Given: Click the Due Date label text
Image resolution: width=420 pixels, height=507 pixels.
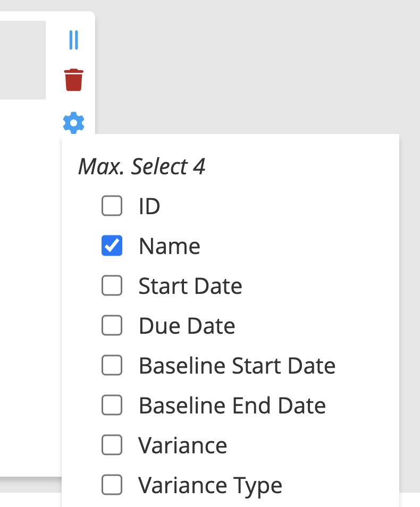Looking at the screenshot, I should tap(186, 325).
